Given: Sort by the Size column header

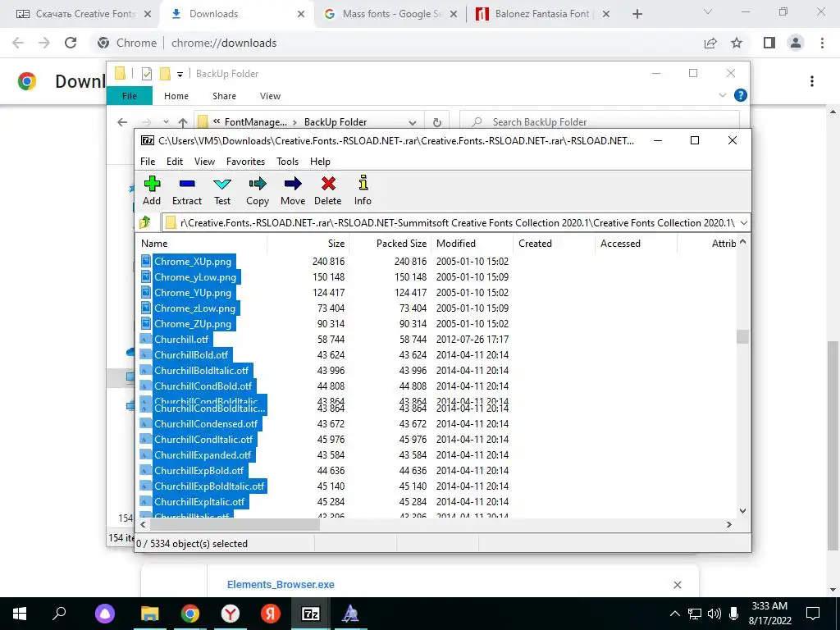Looking at the screenshot, I should [308, 243].
